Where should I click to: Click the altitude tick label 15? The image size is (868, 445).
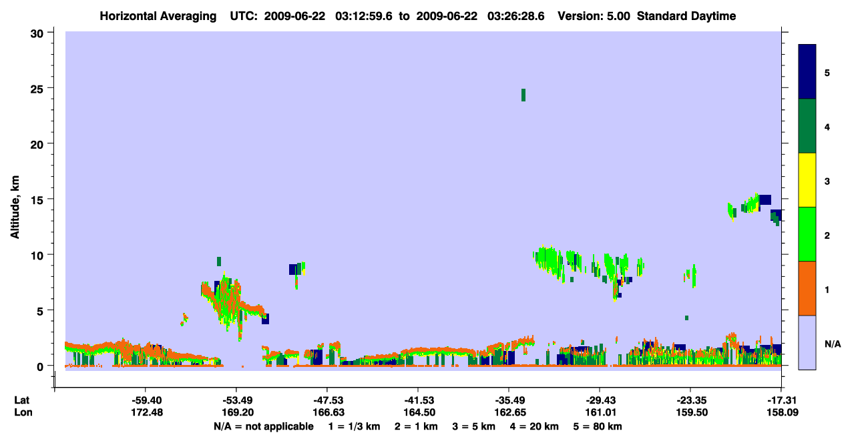pyautogui.click(x=39, y=199)
